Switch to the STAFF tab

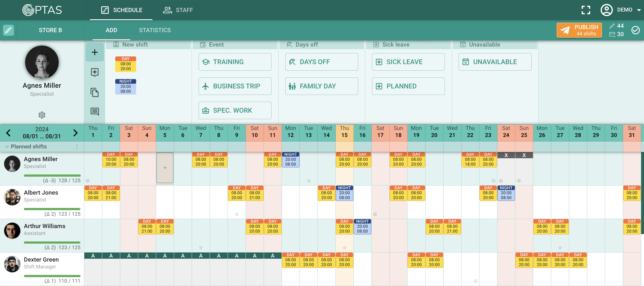point(178,10)
